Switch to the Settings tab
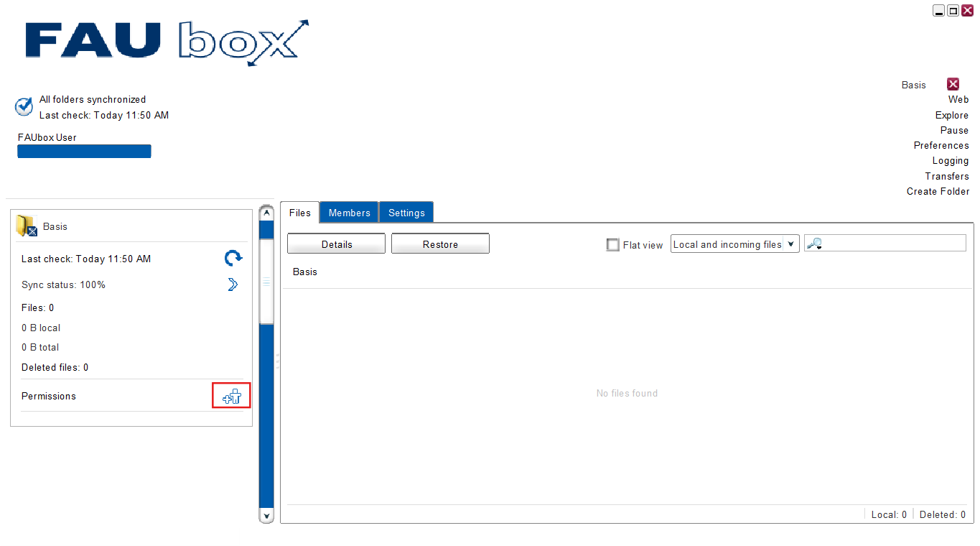The width and height of the screenshot is (980, 546). click(x=406, y=213)
